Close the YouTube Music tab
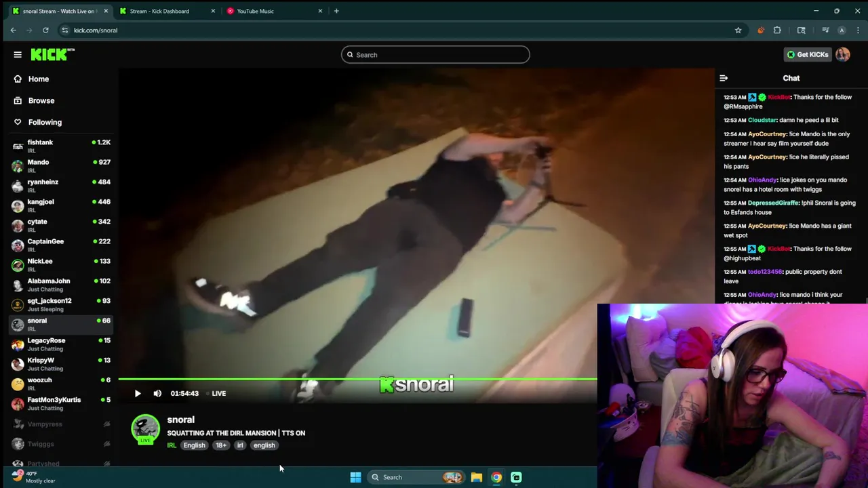The image size is (868, 488). 320,11
